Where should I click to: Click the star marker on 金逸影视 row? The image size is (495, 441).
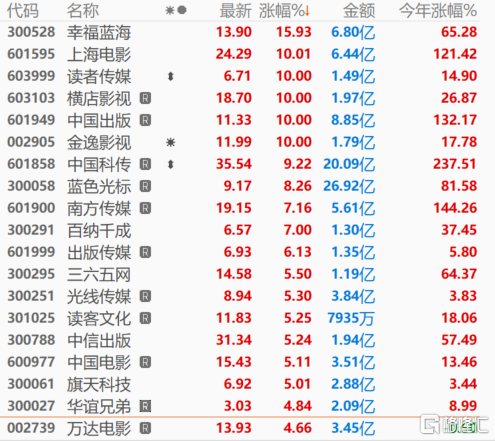coord(171,143)
